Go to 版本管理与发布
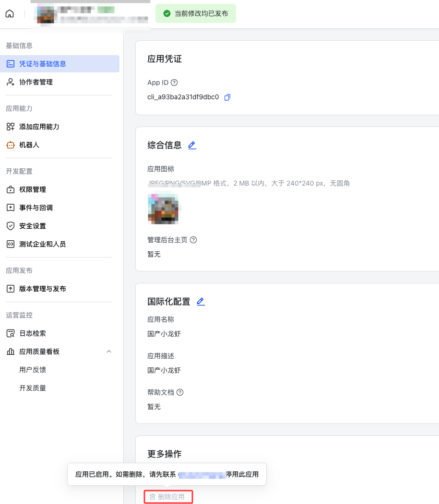The height and width of the screenshot is (504, 439). click(42, 289)
